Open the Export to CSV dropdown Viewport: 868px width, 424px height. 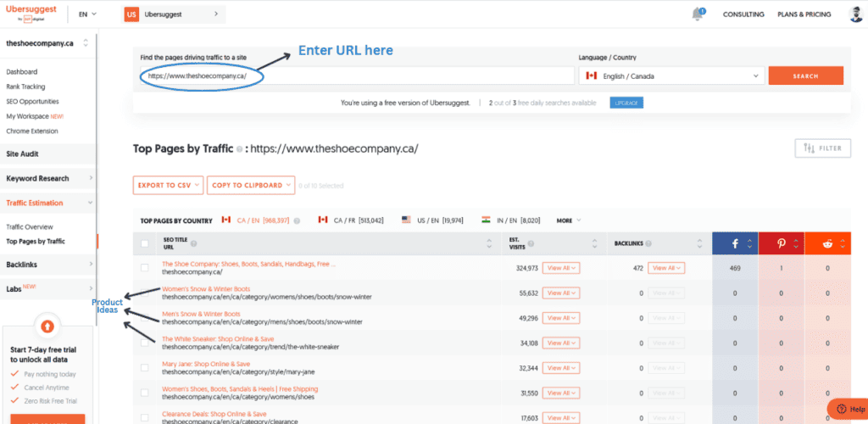point(169,186)
